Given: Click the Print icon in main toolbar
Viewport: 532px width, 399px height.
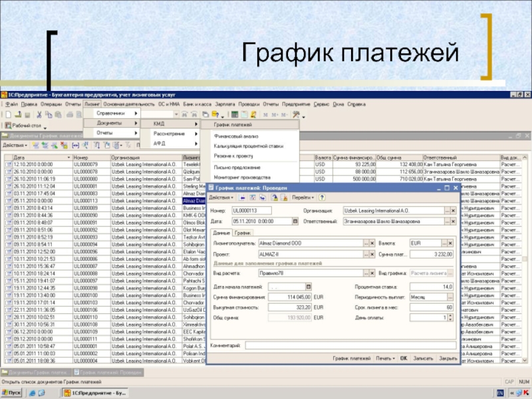Looking at the screenshot, I should click(x=70, y=115).
